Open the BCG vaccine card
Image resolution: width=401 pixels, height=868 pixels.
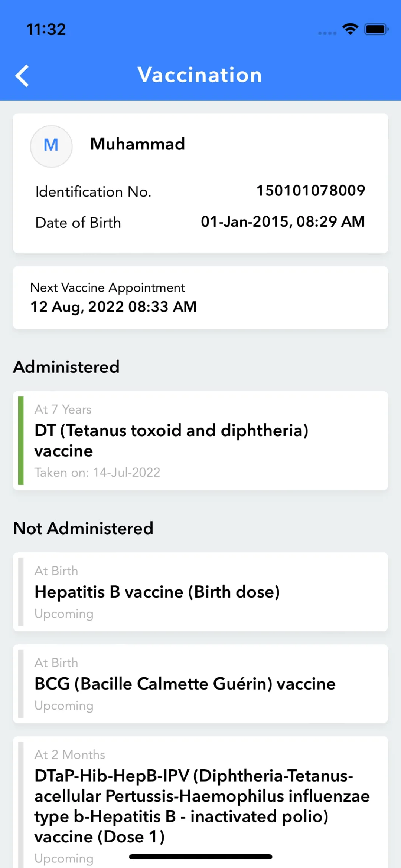(200, 684)
